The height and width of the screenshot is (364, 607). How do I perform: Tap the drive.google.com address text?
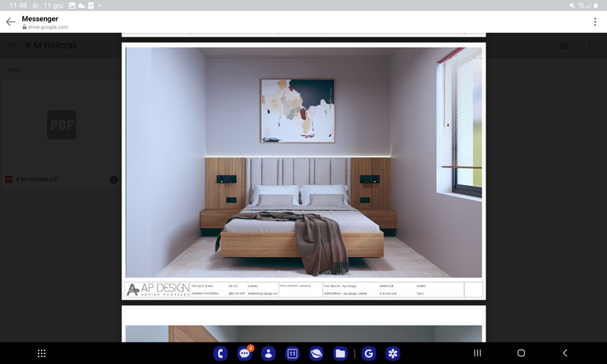(47, 27)
